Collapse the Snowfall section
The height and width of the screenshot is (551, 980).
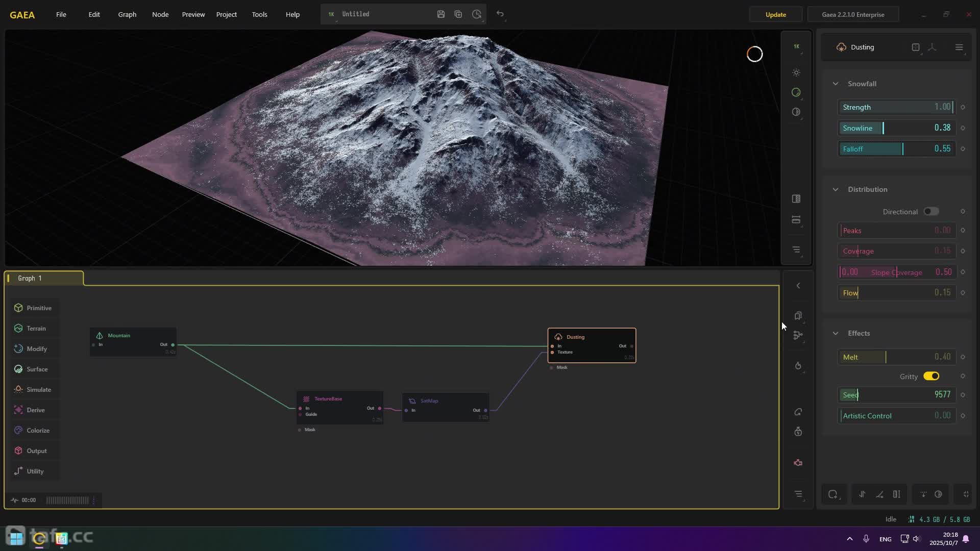click(x=836, y=84)
